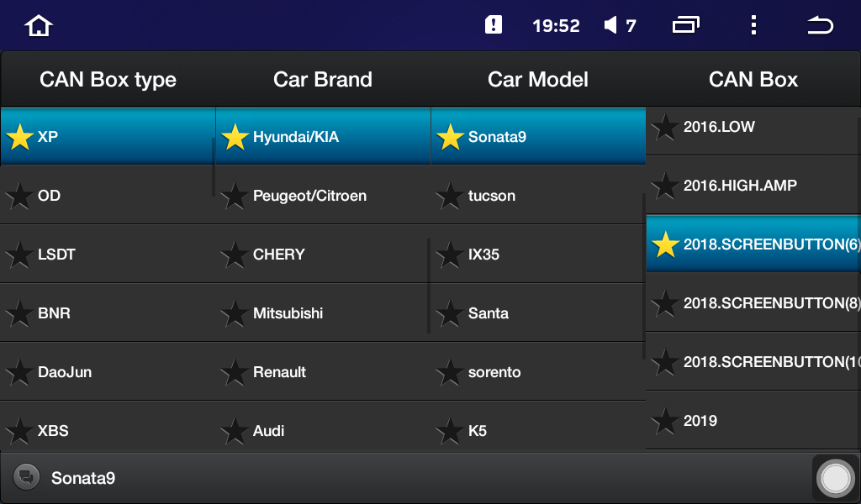The image size is (861, 504).
Task: Toggle favorite star for tucson
Action: tap(450, 197)
